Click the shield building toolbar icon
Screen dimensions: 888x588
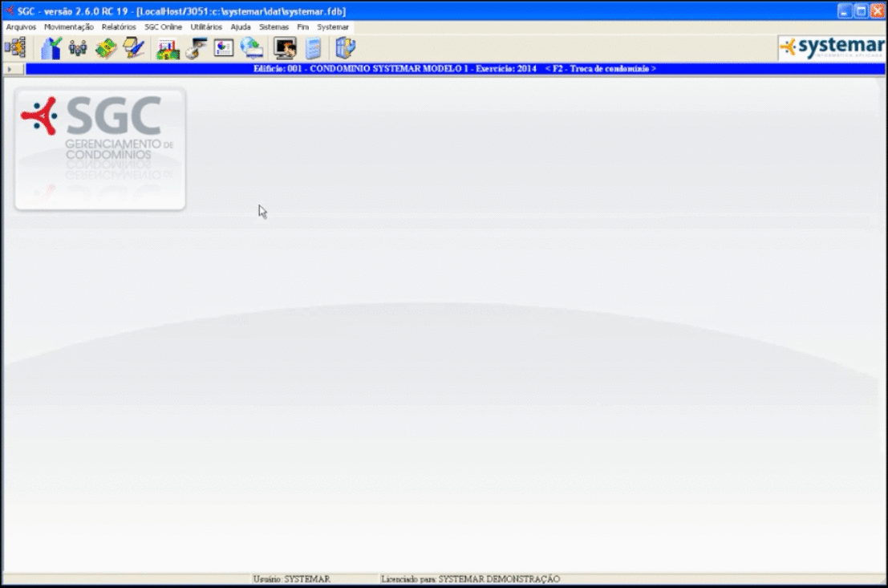[345, 48]
